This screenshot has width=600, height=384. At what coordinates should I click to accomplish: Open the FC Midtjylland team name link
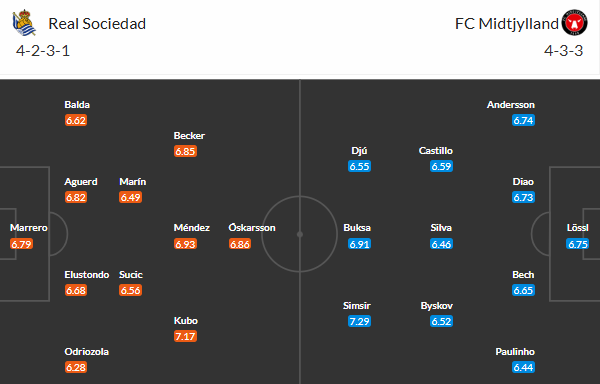pos(507,24)
